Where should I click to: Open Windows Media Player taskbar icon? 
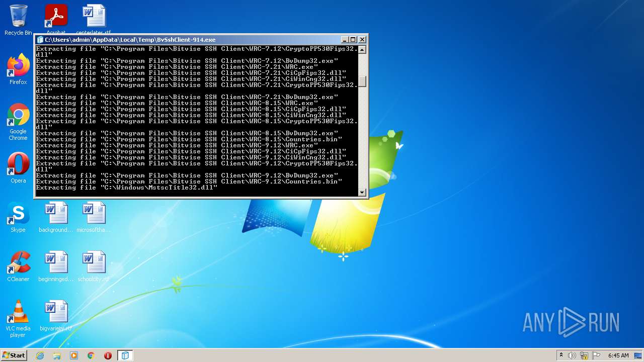pos(74,355)
